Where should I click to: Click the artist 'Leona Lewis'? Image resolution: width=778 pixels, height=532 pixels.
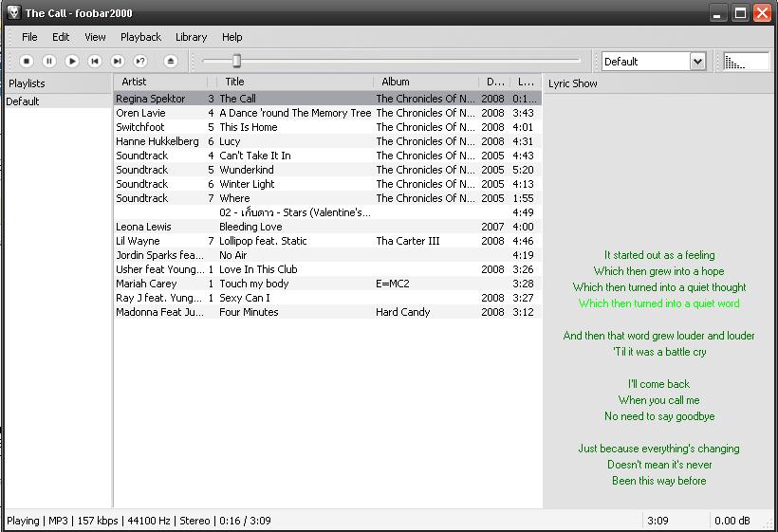(x=143, y=227)
